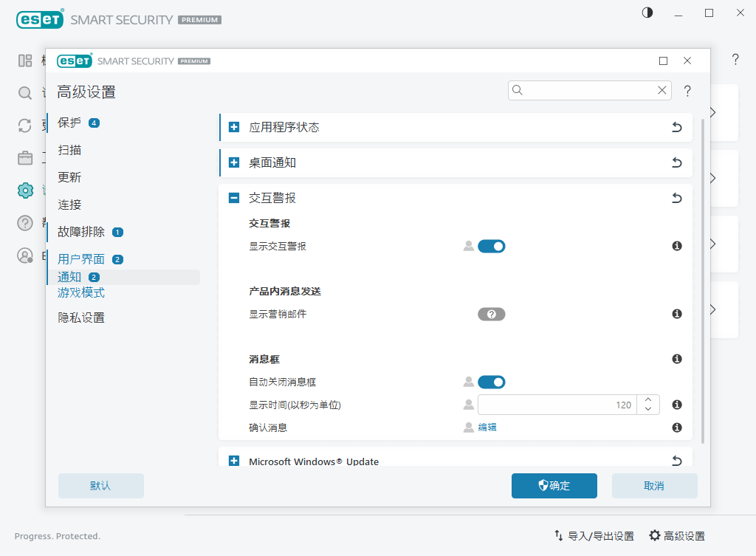The image size is (756, 556).
Task: Select the computer scan magnifier icon in sidebar
Action: [24, 93]
